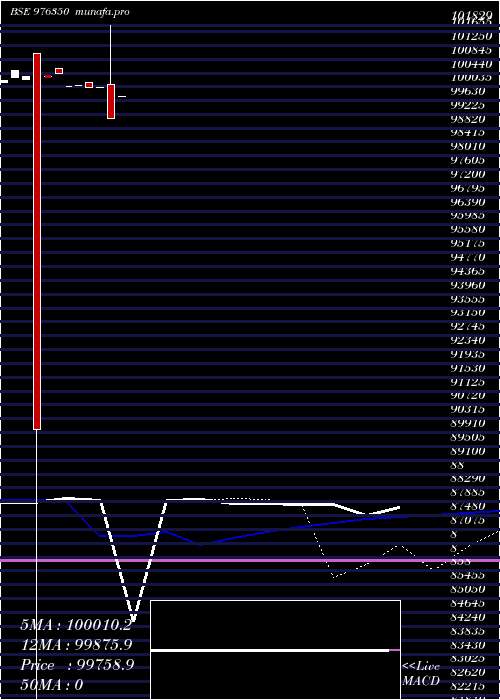Screen dimensions: 500x700
Task: Click the 100845 price axis label
Action: (471, 50)
